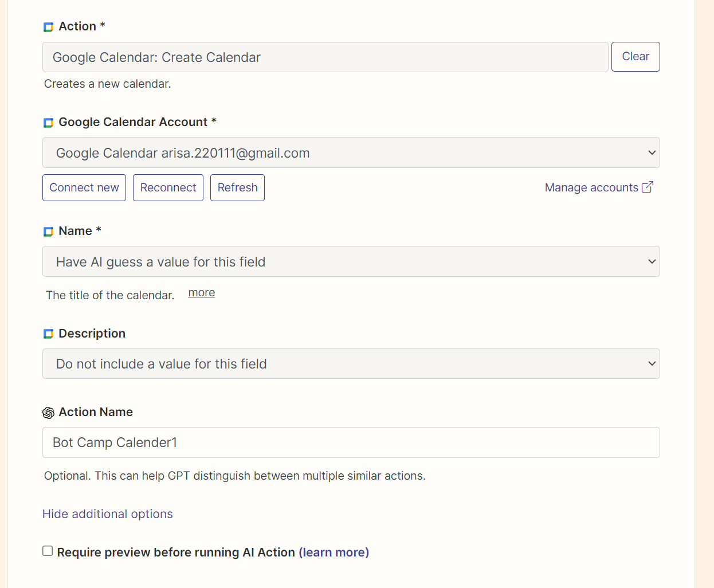Viewport: 714px width, 588px height.
Task: Open the Google Calendar Account dropdown
Action: point(351,152)
